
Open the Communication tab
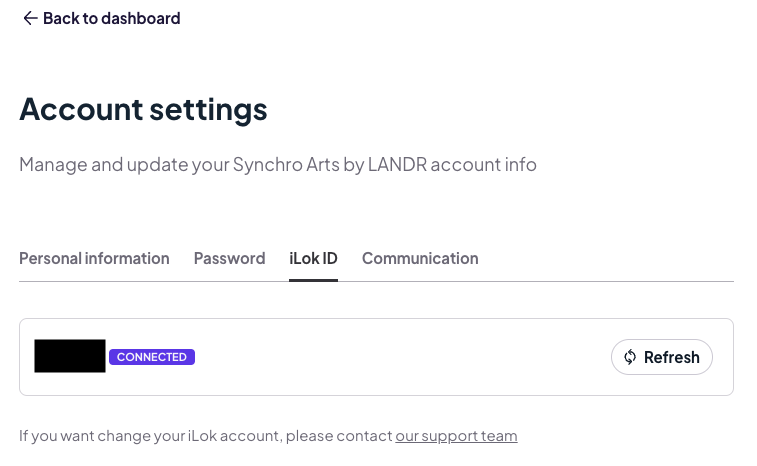[420, 258]
